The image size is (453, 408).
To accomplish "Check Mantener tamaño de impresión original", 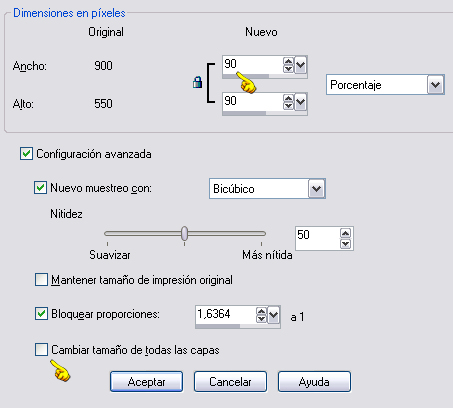I will [41, 280].
